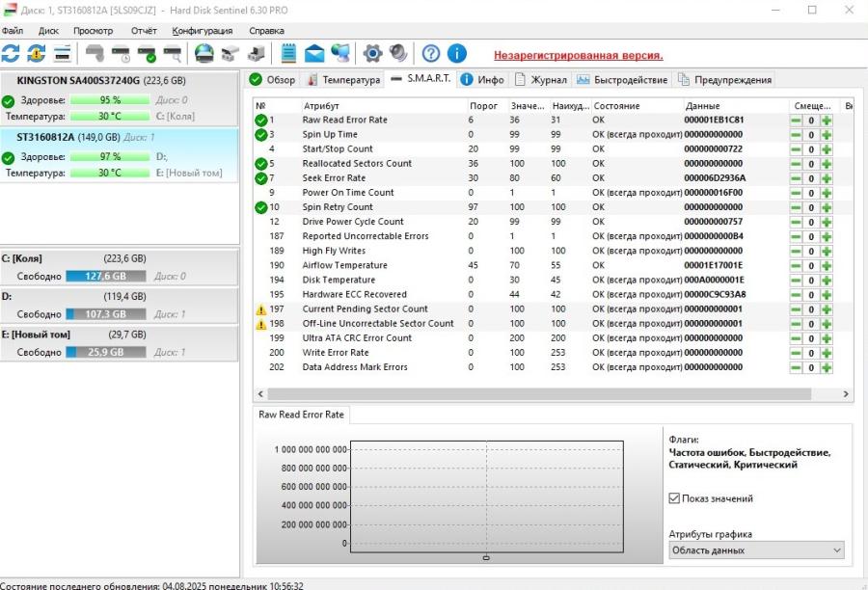Click the blue question mark help icon
The width and height of the screenshot is (868, 590).
coord(431,53)
